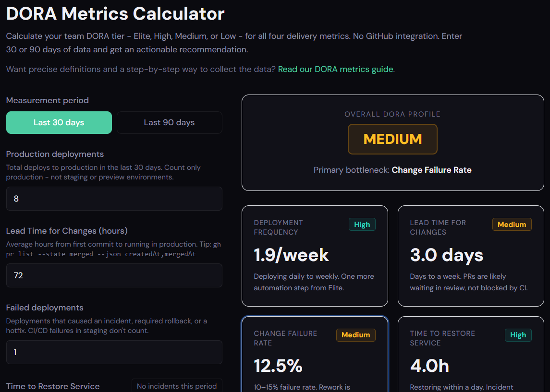Screen dimensions: 550x392
Task: Edit the Lead Time for Changes field
Action: click(x=114, y=275)
